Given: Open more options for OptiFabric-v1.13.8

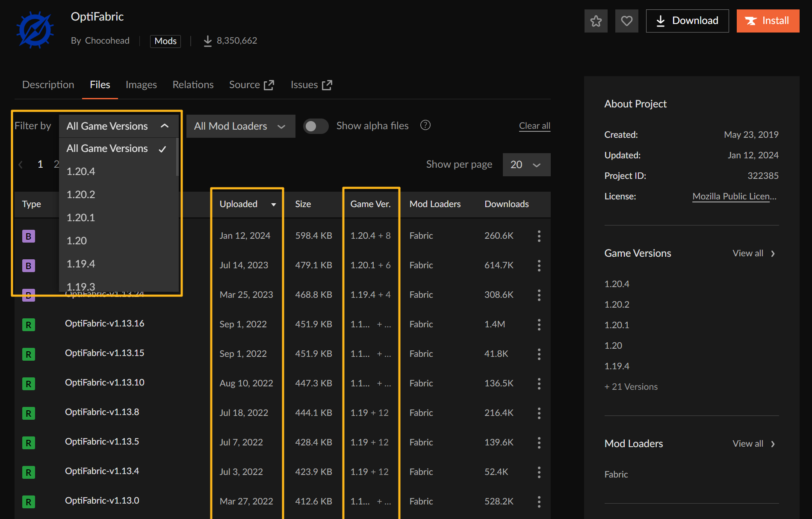Looking at the screenshot, I should tap(539, 413).
